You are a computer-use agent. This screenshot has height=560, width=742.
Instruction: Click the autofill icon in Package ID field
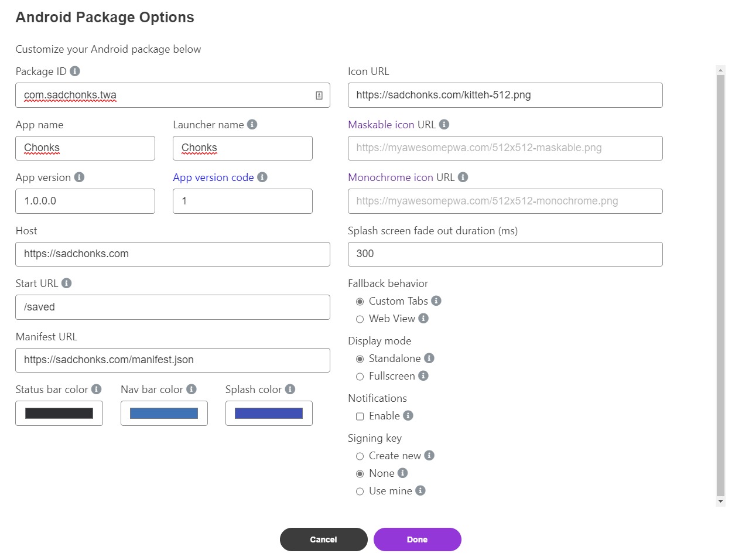319,95
